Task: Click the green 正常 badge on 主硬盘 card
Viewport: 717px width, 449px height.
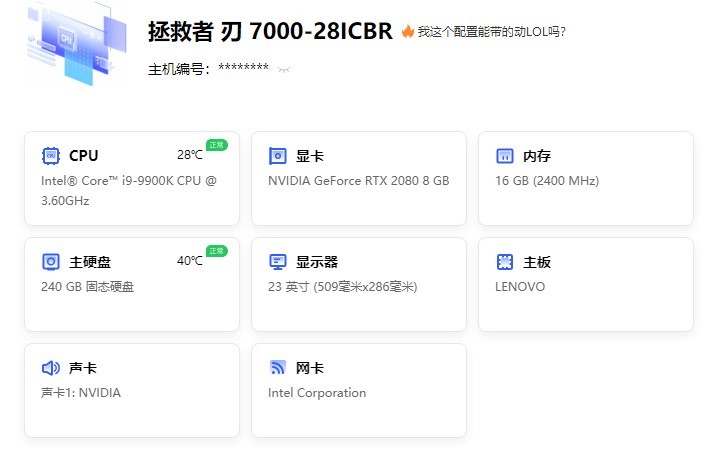Action: tap(216, 251)
